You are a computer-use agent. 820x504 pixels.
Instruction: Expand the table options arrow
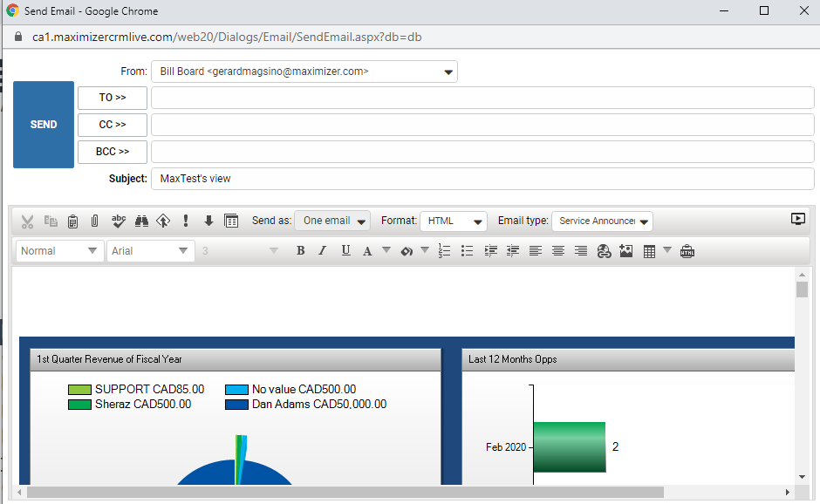pos(667,250)
